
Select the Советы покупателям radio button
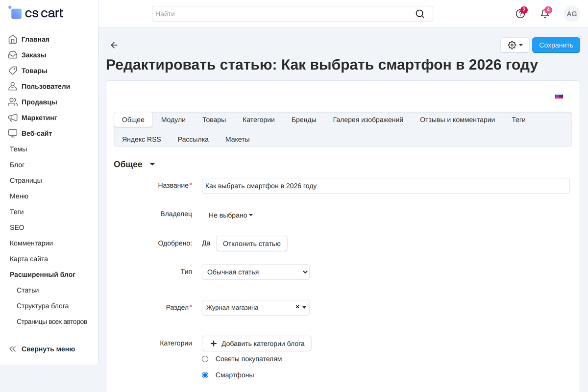pyautogui.click(x=205, y=359)
